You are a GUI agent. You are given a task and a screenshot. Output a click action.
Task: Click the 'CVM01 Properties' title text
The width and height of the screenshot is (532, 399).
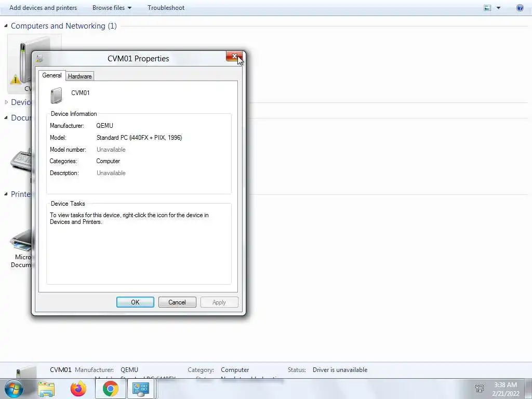pyautogui.click(x=138, y=58)
